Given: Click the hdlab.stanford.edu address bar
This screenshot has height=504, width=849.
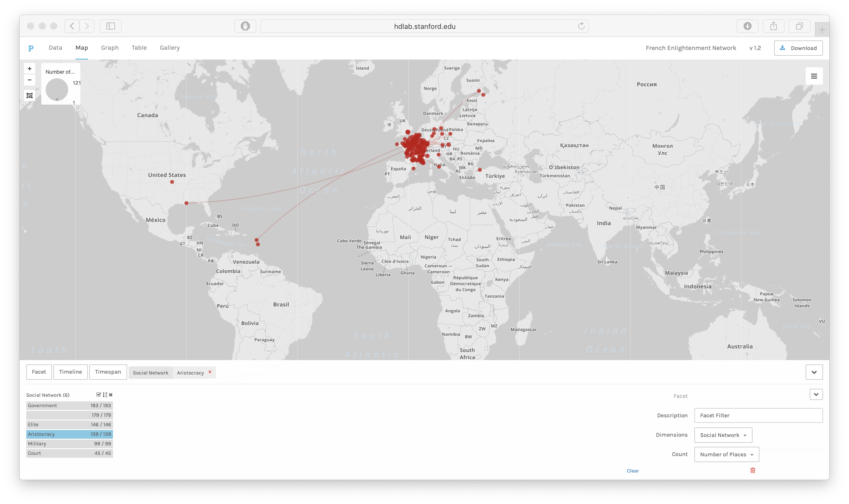Looking at the screenshot, I should click(424, 26).
